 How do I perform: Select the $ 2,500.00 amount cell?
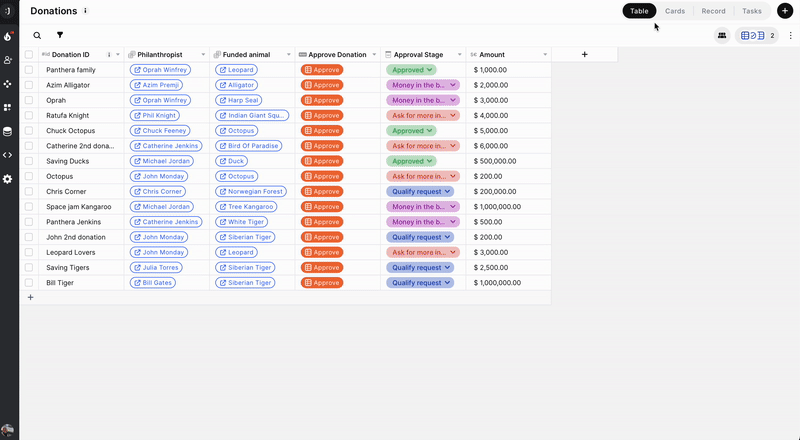[x=509, y=267]
